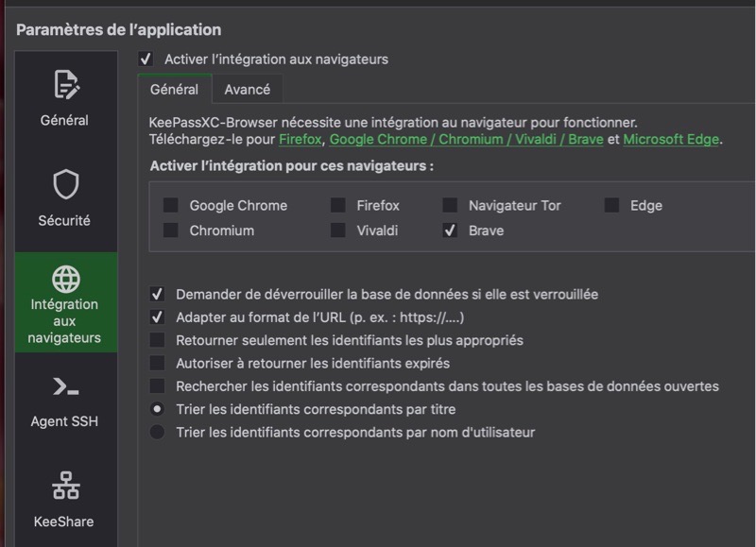Select Trier les identifiants par nom d'utilisateur

(x=158, y=433)
